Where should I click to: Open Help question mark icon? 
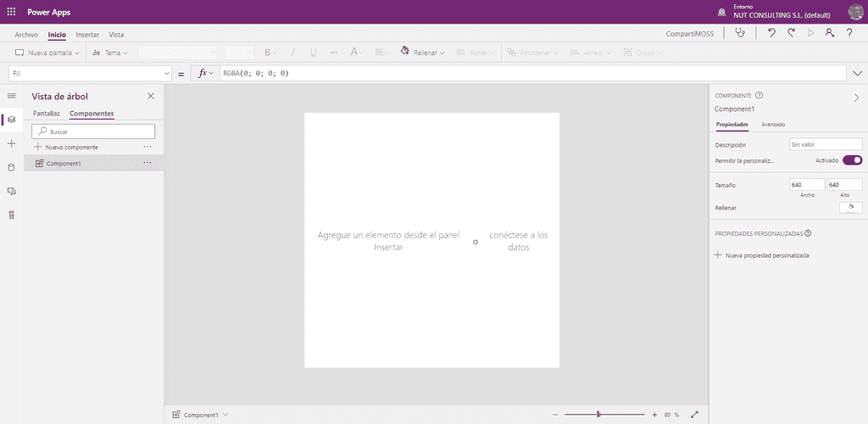tap(849, 33)
